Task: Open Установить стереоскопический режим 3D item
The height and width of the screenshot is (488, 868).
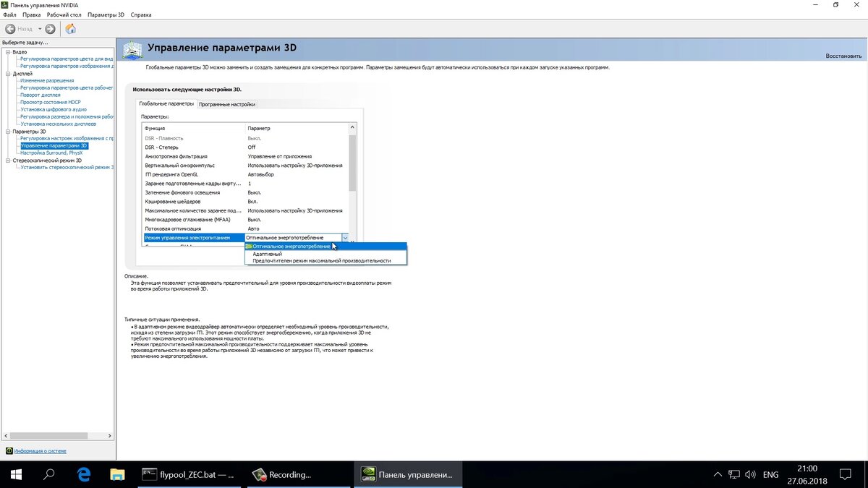Action: coord(67,168)
